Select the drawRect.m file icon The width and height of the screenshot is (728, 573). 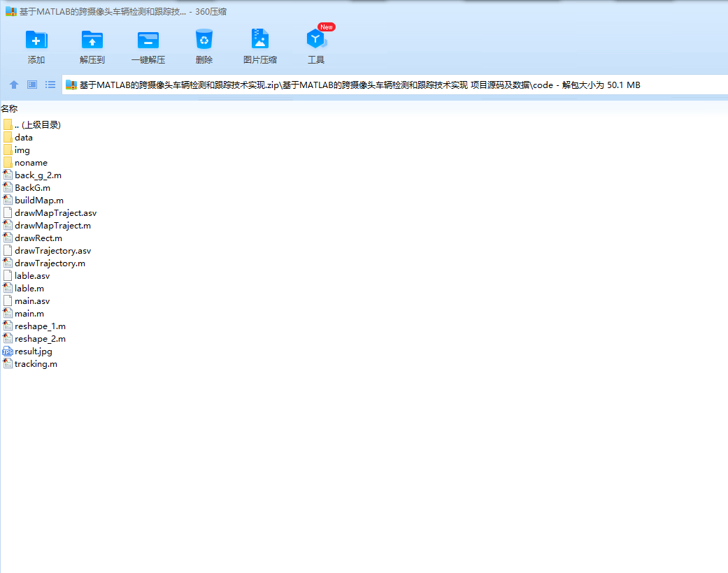point(8,238)
